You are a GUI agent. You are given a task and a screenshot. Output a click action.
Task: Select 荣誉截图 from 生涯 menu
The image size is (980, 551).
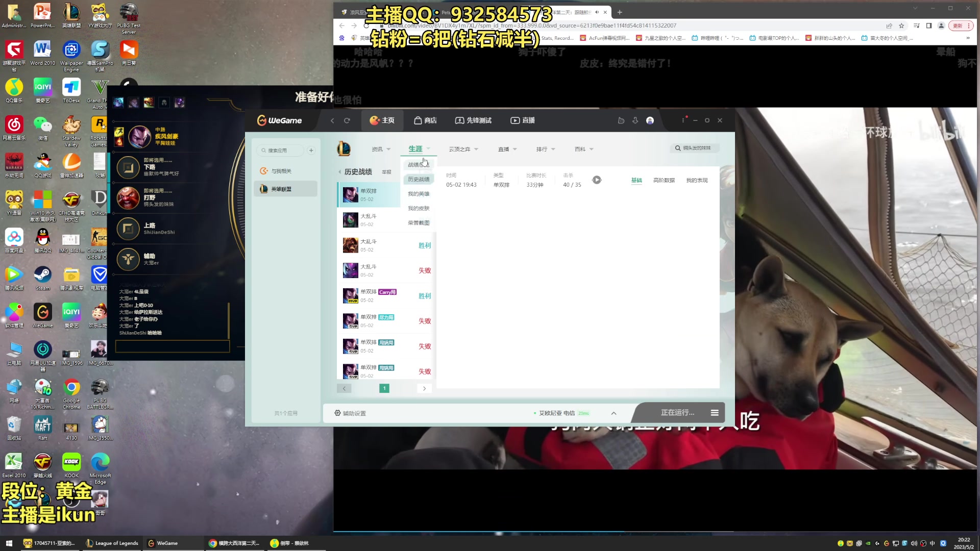(x=419, y=223)
